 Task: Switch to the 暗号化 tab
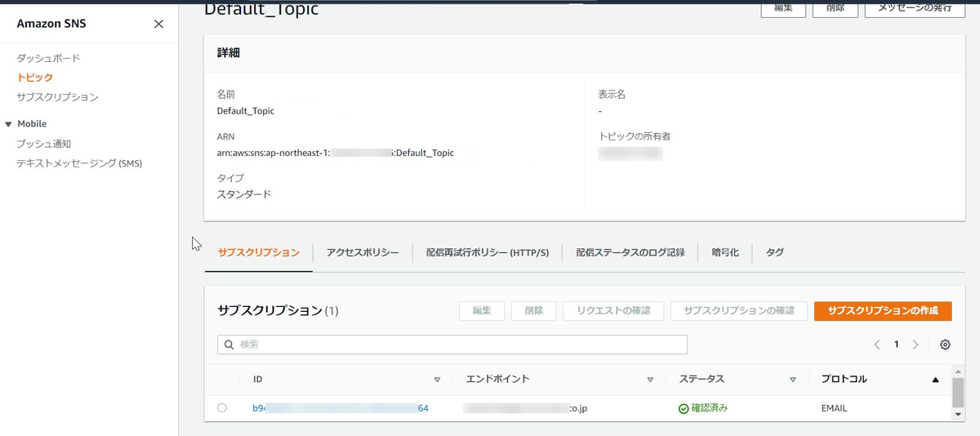pyautogui.click(x=725, y=253)
